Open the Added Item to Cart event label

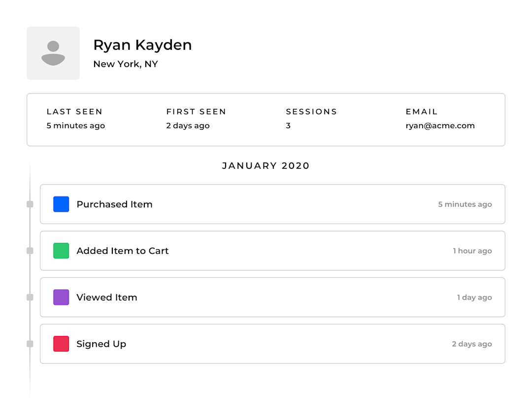pyautogui.click(x=122, y=251)
